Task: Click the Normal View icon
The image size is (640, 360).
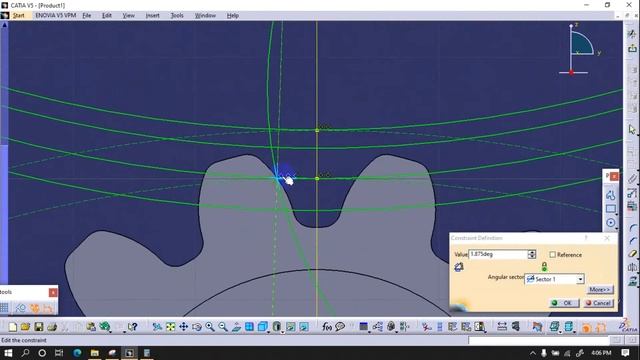Action: point(236,327)
